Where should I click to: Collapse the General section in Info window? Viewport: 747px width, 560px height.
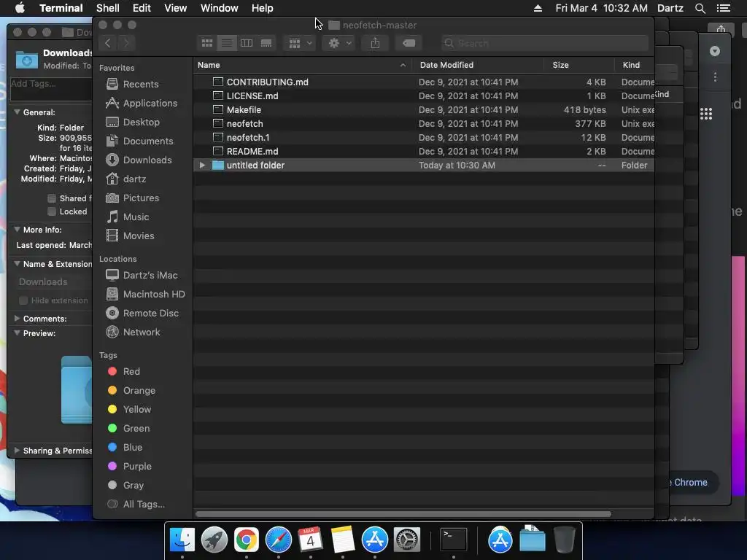coord(18,112)
